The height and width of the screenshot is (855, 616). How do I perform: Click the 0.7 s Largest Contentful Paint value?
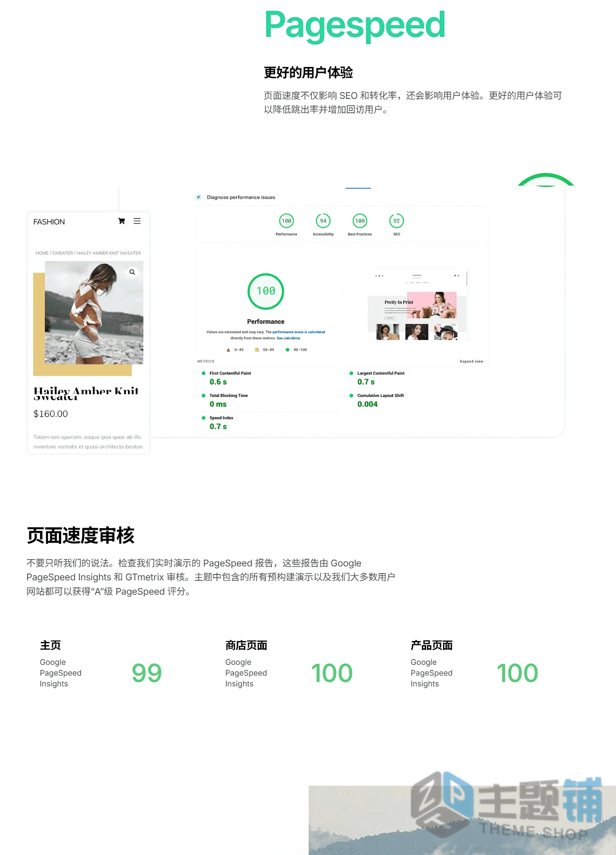click(366, 382)
